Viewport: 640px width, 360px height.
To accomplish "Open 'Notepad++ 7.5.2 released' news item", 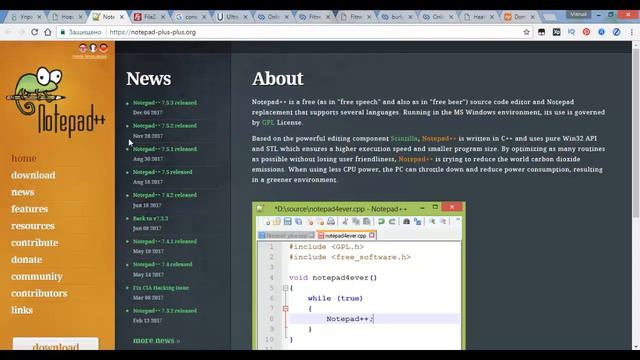I will 164,126.
